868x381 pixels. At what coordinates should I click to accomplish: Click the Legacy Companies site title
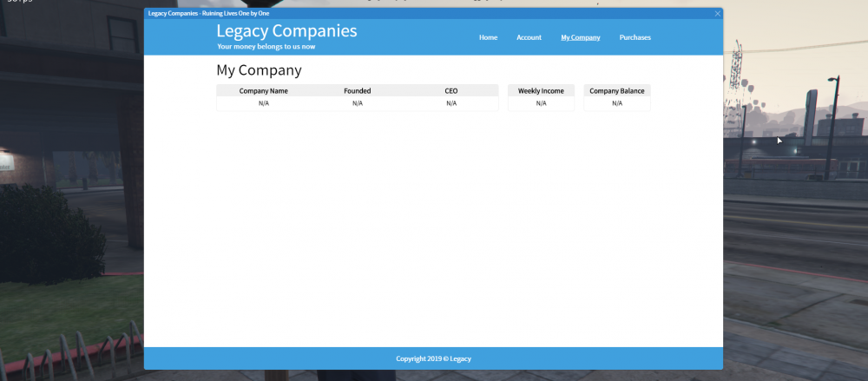pyautogui.click(x=286, y=31)
